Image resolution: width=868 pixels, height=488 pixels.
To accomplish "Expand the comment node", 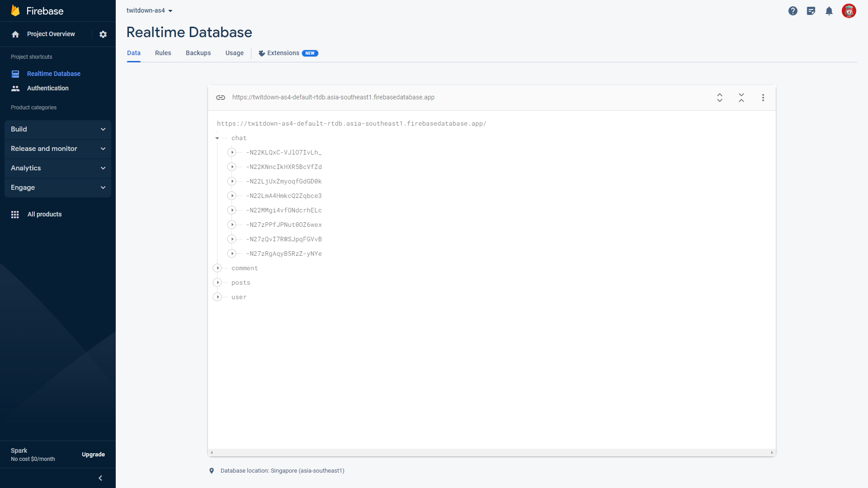I will [217, 268].
